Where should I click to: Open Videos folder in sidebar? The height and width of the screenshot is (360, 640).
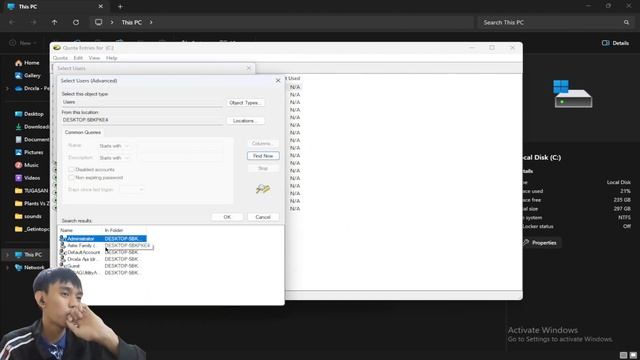pos(27,178)
